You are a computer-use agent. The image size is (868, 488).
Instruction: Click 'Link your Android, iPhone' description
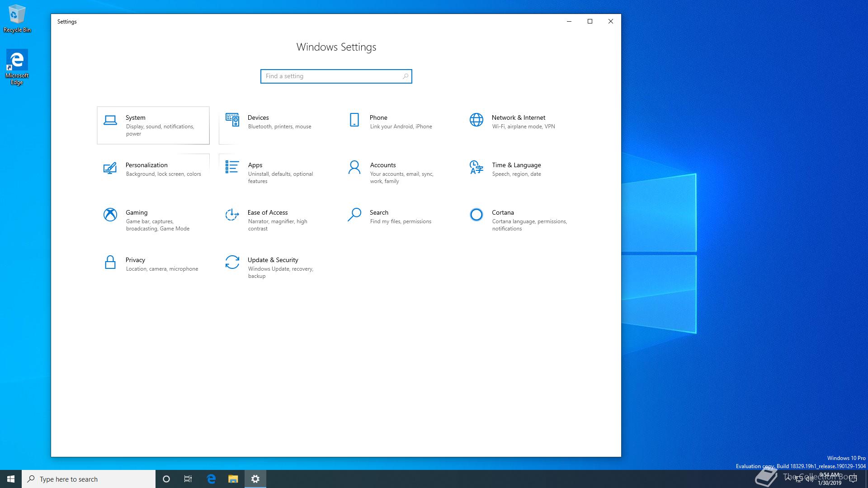[401, 127]
